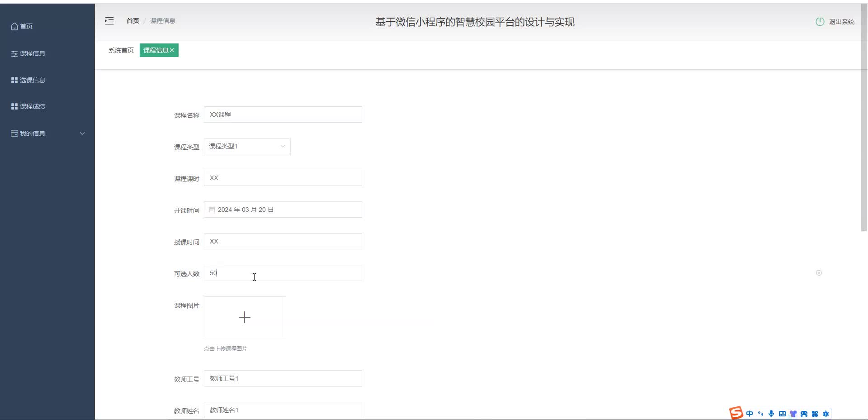Open 选课信息 in the left sidebar

click(28, 80)
